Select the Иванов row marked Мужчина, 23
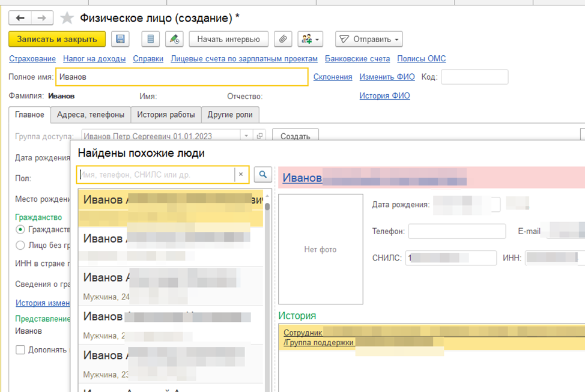This screenshot has width=585, height=392. (x=171, y=364)
